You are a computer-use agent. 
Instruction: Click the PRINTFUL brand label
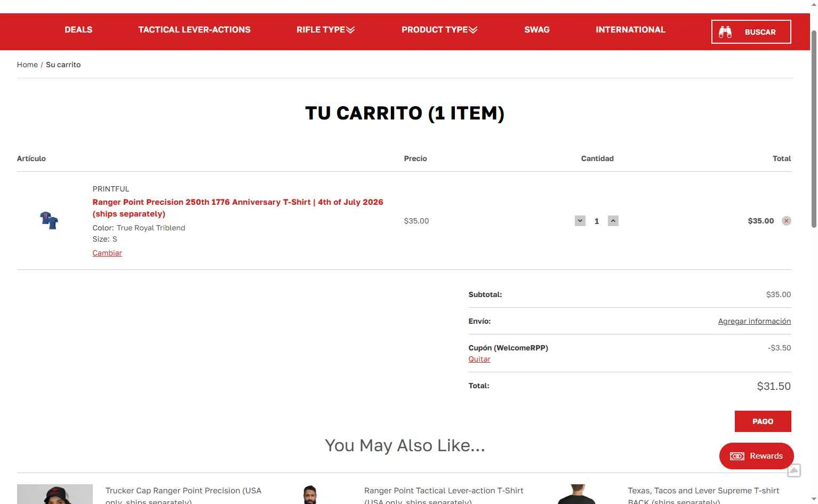pyautogui.click(x=111, y=189)
